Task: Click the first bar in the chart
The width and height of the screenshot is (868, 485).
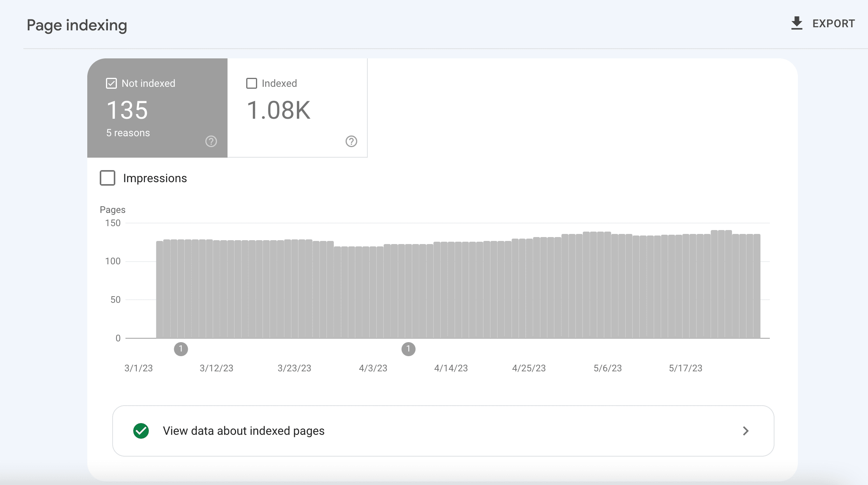Action: (x=160, y=290)
